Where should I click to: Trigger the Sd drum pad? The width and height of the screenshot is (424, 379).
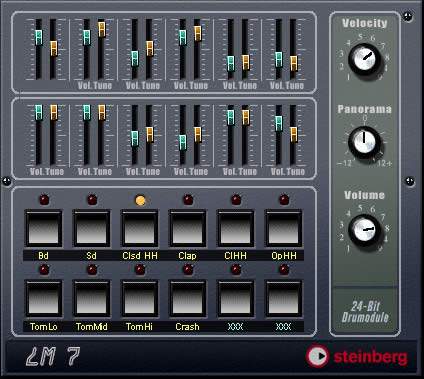click(x=91, y=229)
